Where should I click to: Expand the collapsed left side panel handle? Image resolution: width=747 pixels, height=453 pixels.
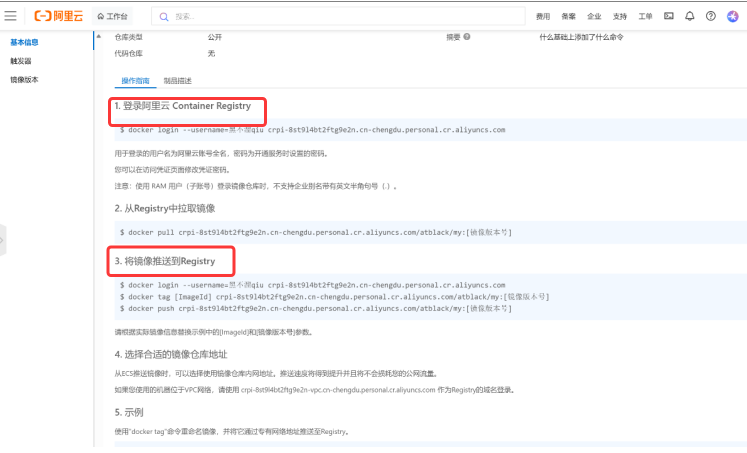tap(2, 240)
